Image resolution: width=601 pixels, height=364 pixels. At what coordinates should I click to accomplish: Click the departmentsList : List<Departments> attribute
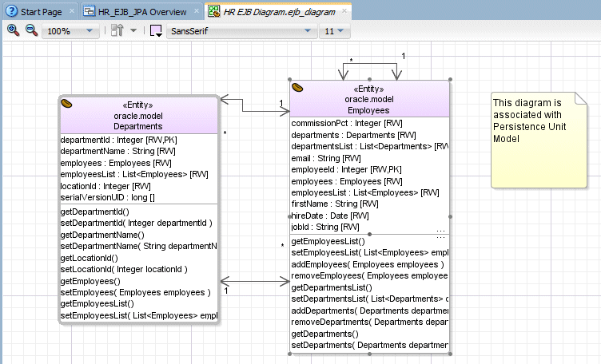pyautogui.click(x=369, y=147)
